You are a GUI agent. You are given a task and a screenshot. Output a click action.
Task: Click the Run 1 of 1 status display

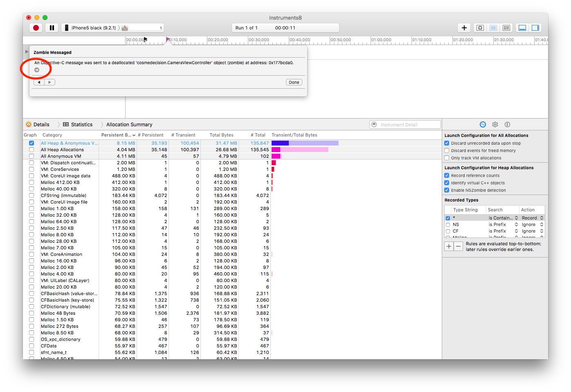coord(285,28)
